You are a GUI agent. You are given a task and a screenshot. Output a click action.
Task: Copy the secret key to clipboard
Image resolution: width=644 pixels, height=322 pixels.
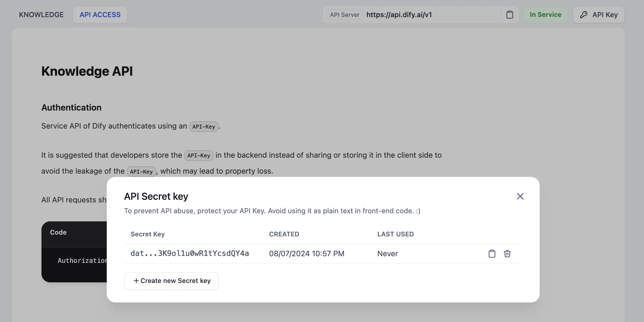492,254
